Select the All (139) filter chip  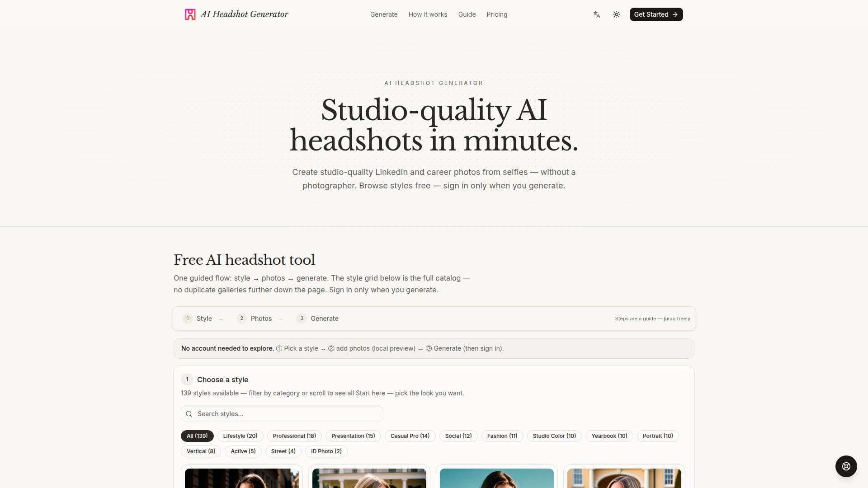pos(197,436)
